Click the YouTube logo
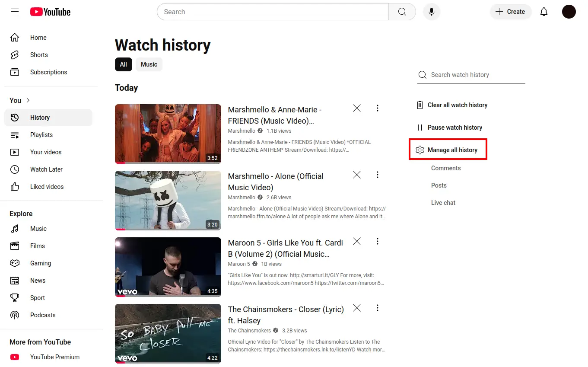The image size is (588, 367). [x=50, y=12]
